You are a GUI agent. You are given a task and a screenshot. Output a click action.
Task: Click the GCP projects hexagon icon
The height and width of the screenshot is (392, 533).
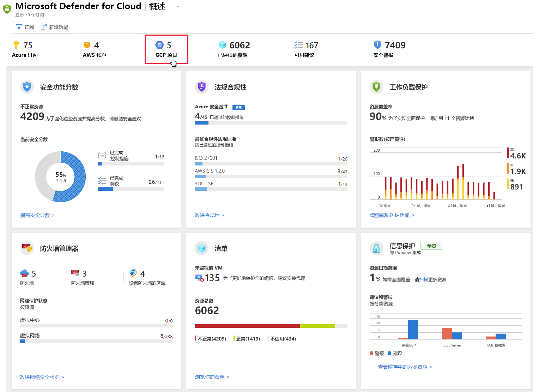(x=160, y=45)
